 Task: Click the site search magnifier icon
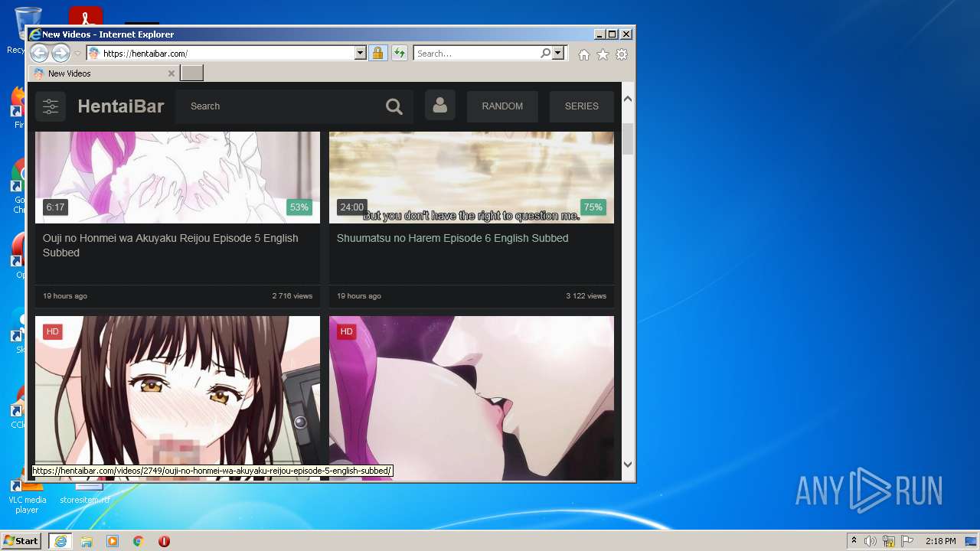(394, 106)
